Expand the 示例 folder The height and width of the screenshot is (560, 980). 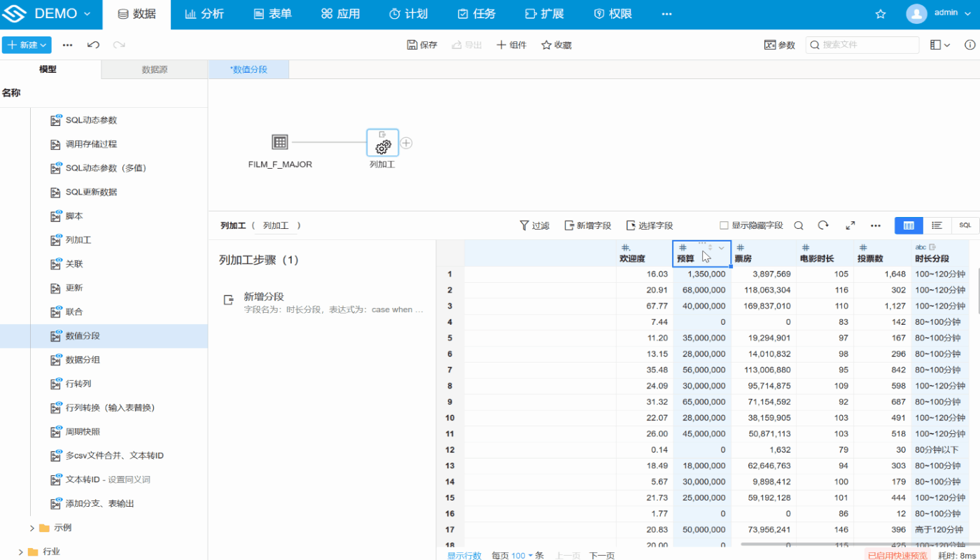click(32, 528)
